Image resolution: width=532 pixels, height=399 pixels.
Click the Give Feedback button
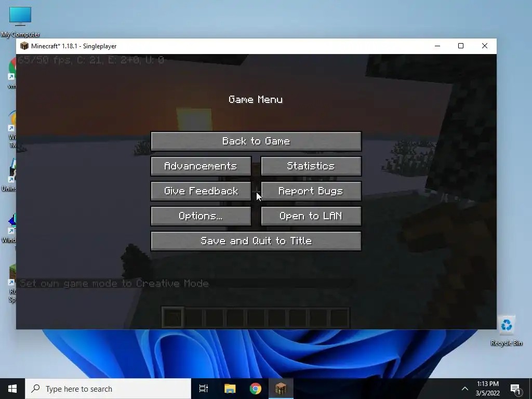click(x=201, y=191)
